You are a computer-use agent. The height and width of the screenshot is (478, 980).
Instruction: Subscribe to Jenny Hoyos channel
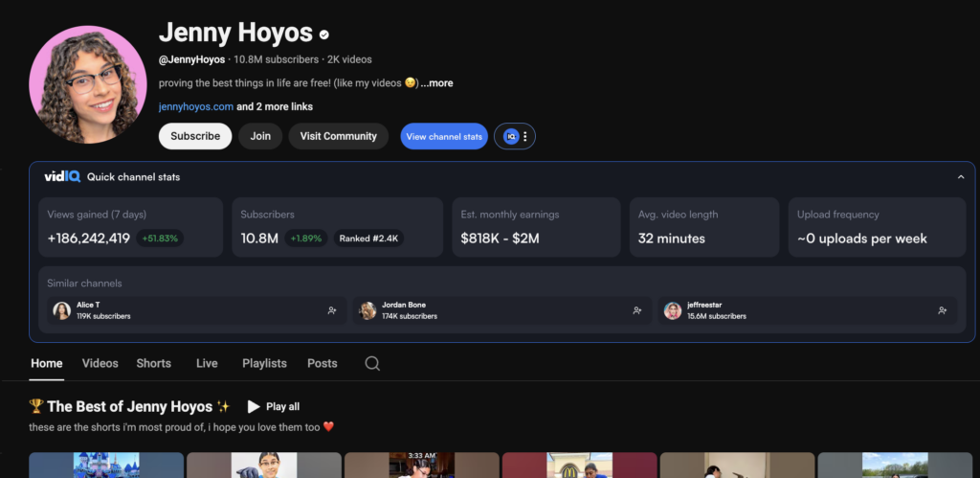195,136
